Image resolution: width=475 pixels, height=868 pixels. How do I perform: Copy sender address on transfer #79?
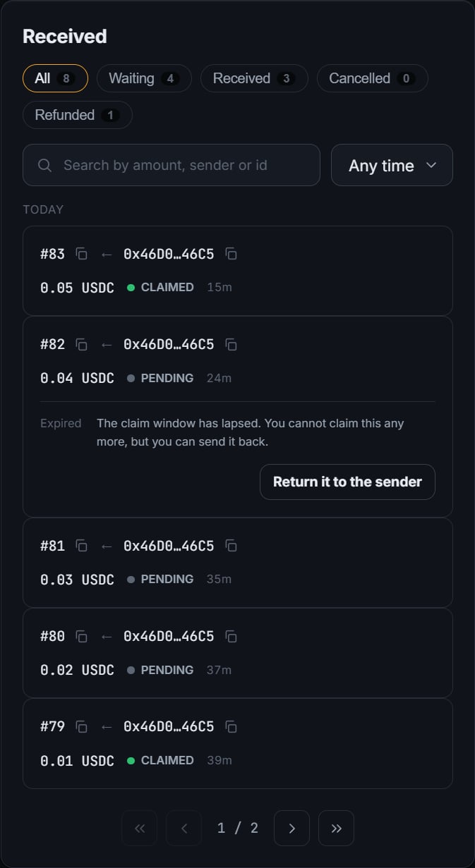(231, 727)
